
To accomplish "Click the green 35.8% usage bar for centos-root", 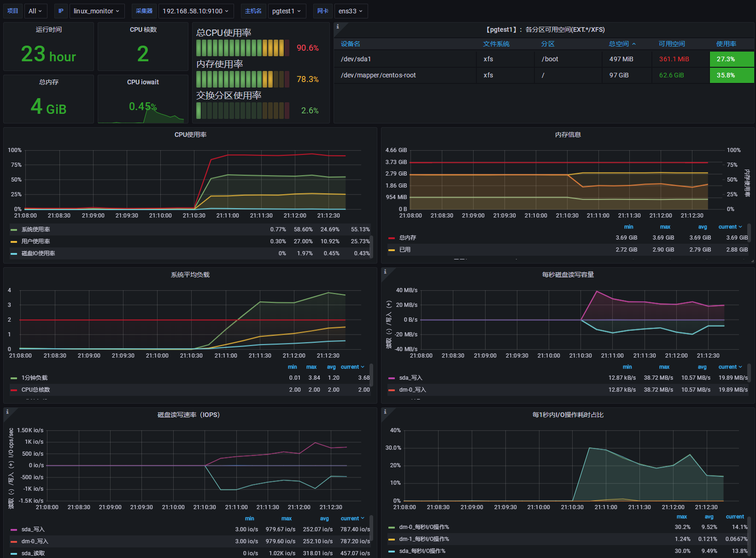I will 732,75.
